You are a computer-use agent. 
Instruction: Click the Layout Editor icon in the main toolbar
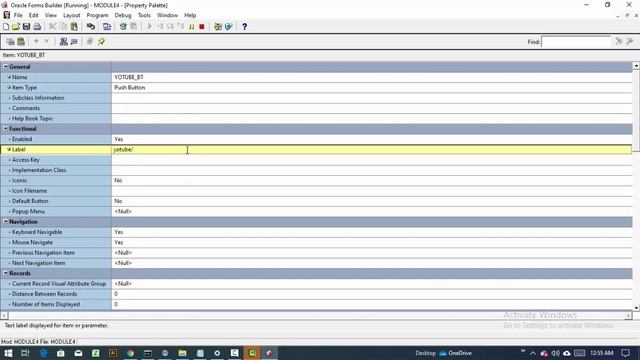tap(107, 27)
